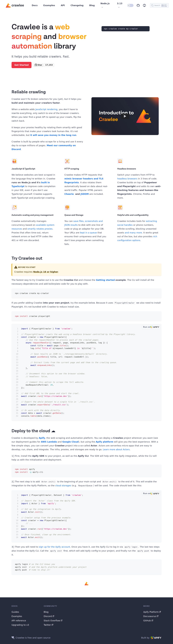Focus the Search input field
173x644 pixels.
tap(159, 5)
